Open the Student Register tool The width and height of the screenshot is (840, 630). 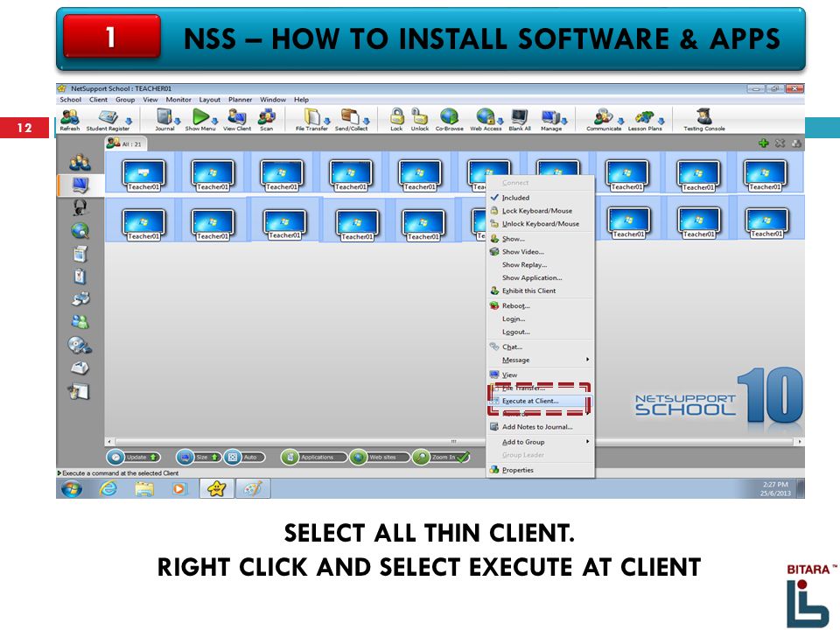tap(108, 119)
